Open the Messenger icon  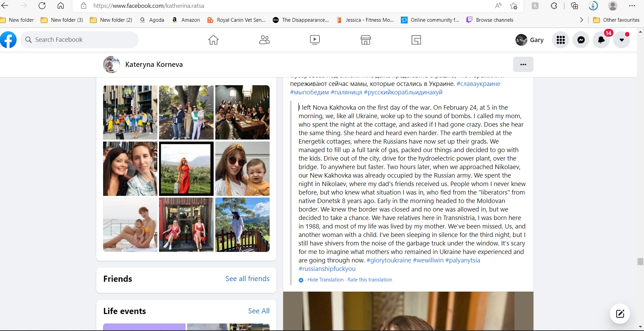pos(581,40)
